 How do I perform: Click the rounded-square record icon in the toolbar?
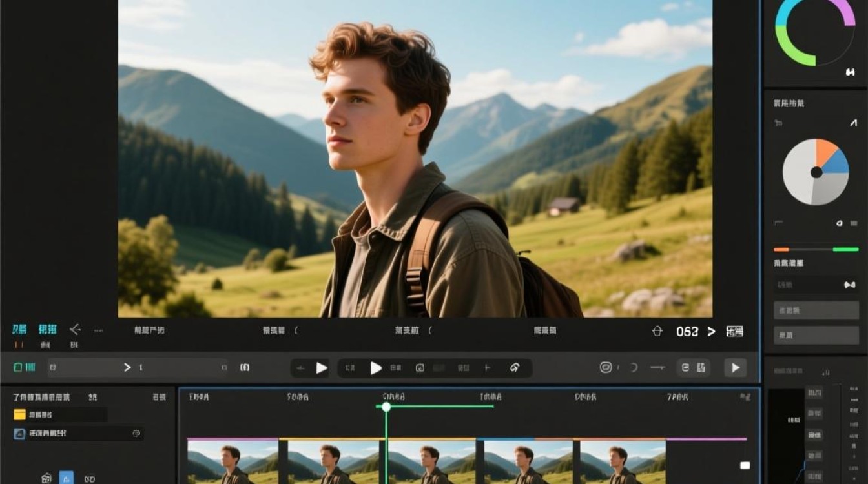click(x=606, y=367)
